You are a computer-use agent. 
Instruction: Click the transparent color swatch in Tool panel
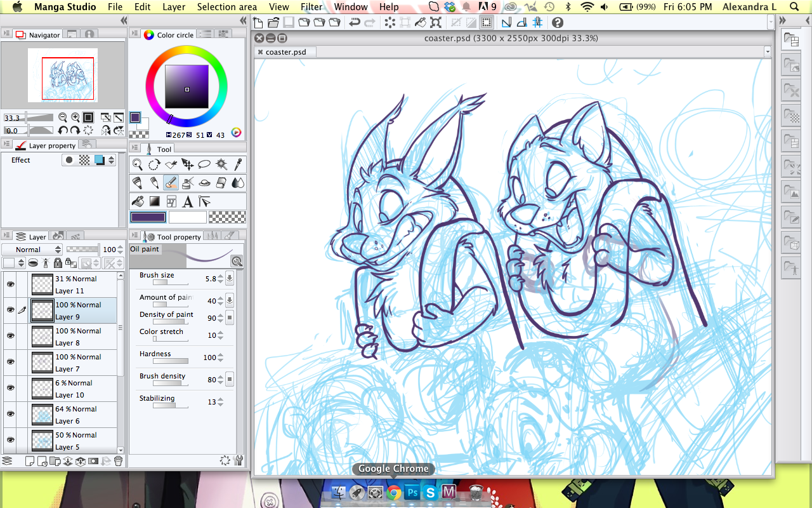point(227,217)
